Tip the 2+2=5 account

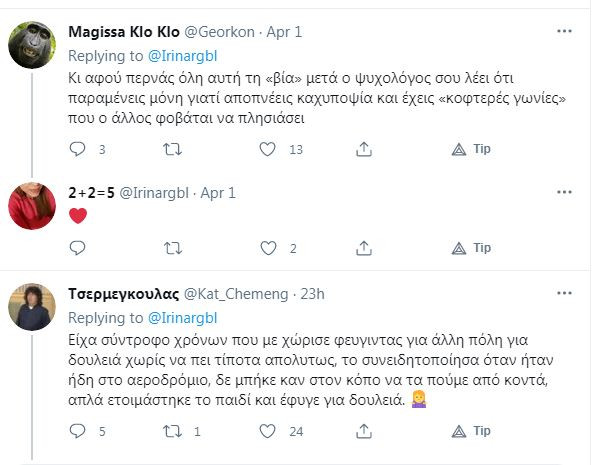(471, 247)
